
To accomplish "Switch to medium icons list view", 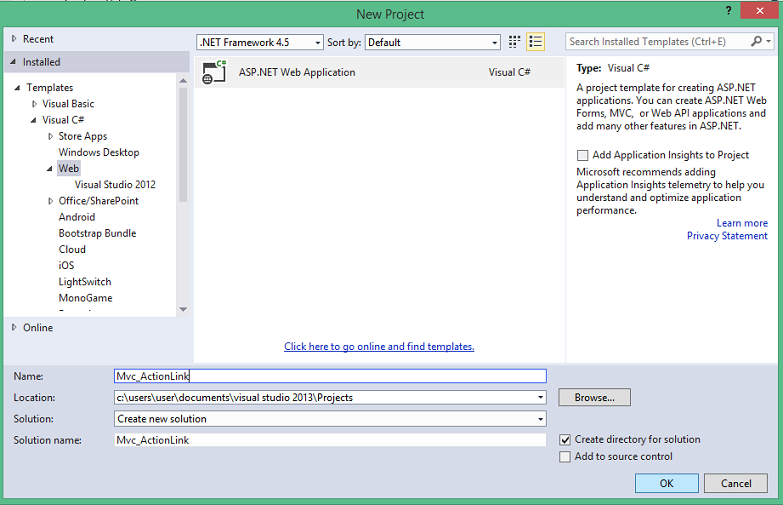I will pyautogui.click(x=535, y=42).
